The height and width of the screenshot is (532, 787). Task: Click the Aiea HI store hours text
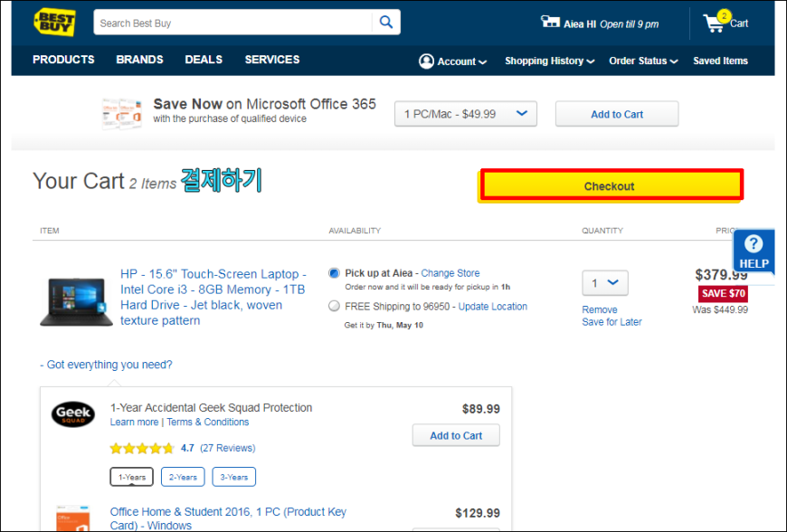pyautogui.click(x=611, y=24)
